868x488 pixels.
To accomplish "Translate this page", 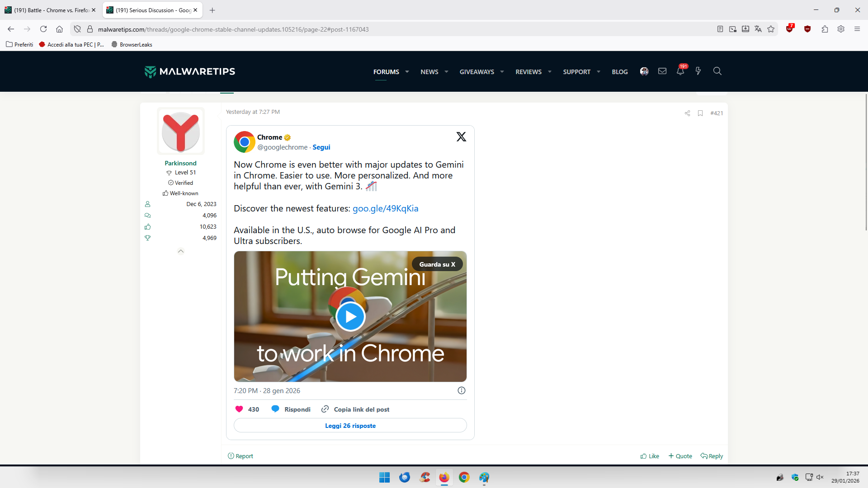I will pos(758,29).
